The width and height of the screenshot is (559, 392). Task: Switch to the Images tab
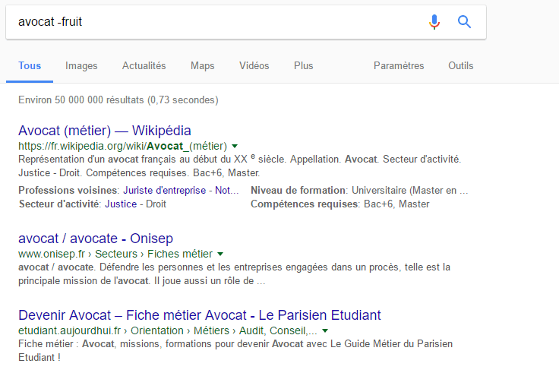[x=81, y=65]
